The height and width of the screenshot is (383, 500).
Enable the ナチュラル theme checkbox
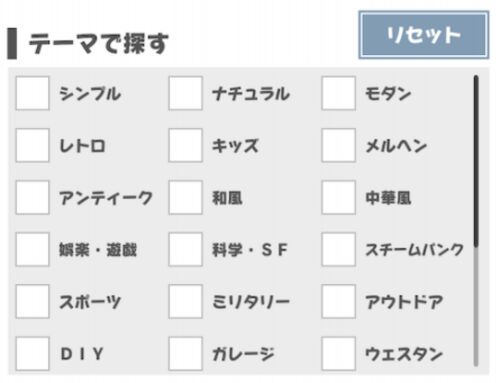pos(185,93)
